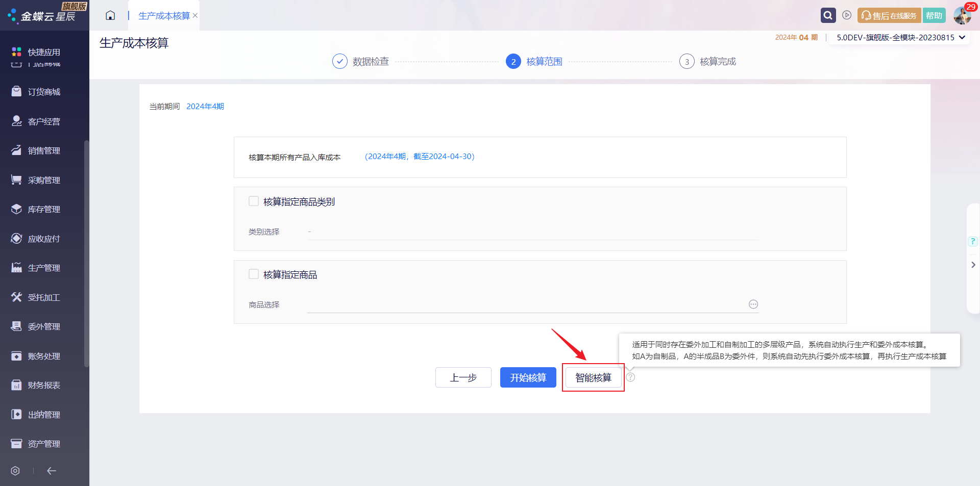
Task: Click the 开始核算 button
Action: point(528,377)
